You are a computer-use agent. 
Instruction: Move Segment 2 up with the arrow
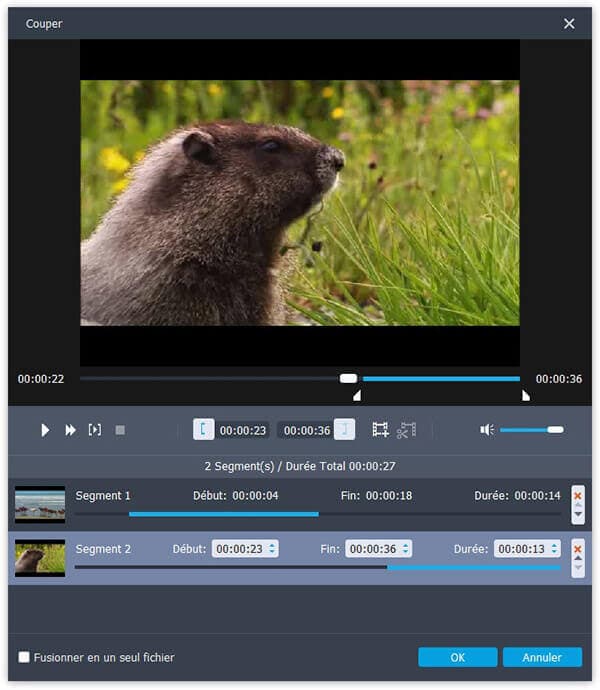[578, 558]
